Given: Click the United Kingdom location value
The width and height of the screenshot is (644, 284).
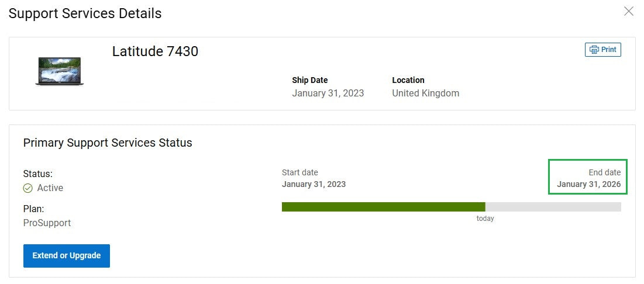Looking at the screenshot, I should 425,93.
